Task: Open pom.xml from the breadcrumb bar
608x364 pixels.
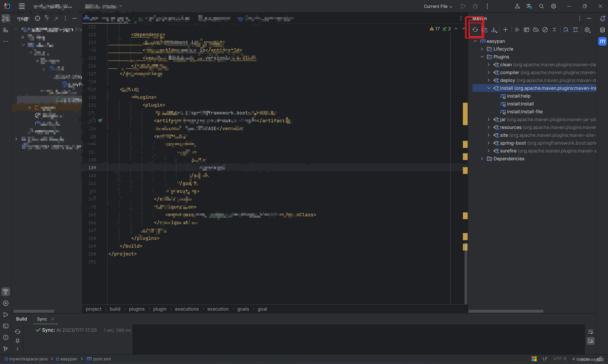Action: pos(102,359)
